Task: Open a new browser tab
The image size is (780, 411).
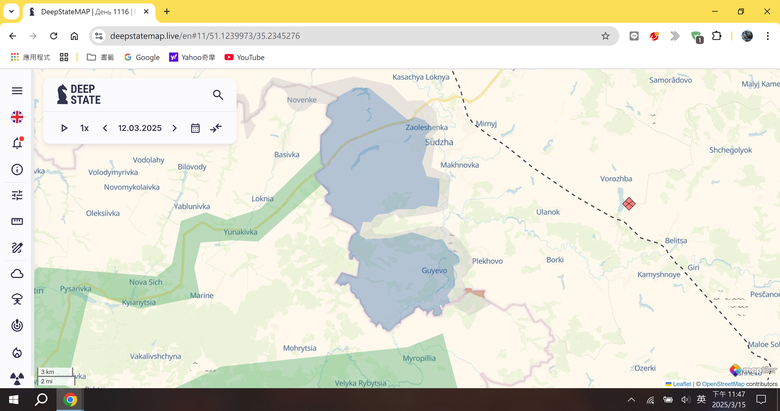Action: pos(167,11)
